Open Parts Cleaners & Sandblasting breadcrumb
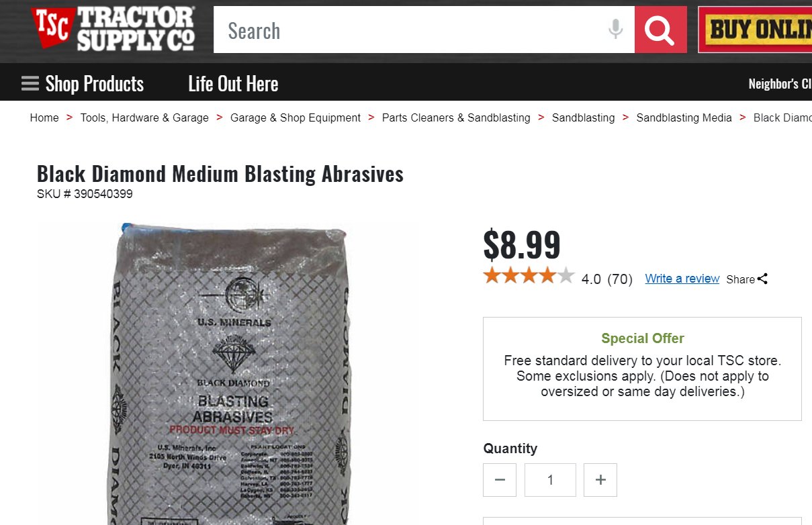 tap(456, 117)
